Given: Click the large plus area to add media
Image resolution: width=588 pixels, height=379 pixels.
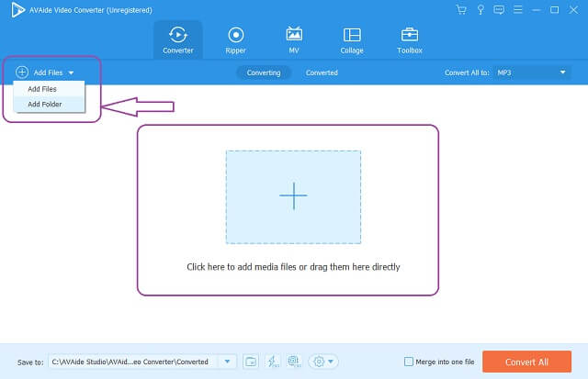Looking at the screenshot, I should [293, 197].
